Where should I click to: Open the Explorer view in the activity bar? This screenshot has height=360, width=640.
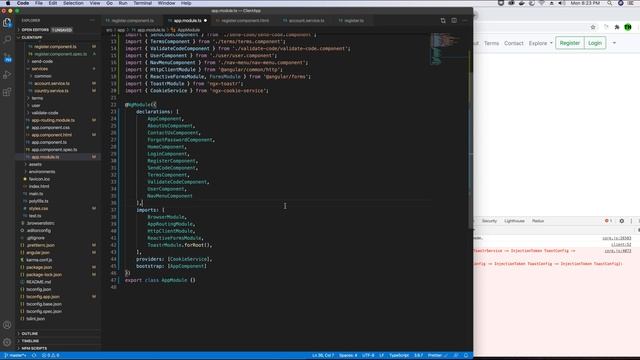pyautogui.click(x=7, y=22)
